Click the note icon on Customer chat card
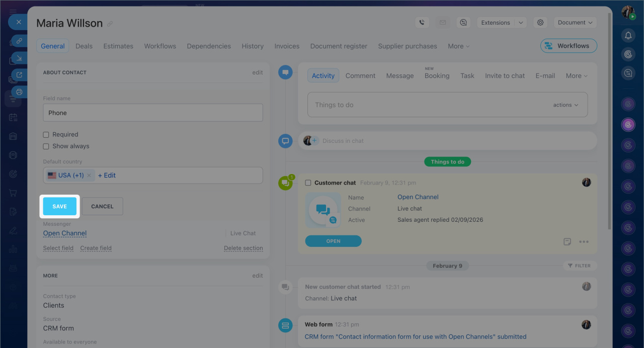 click(567, 242)
